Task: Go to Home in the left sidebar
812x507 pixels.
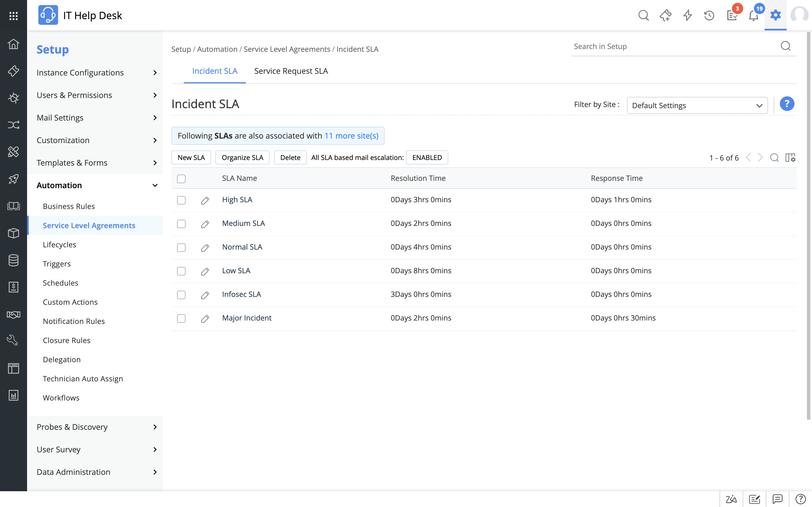Action: tap(14, 44)
